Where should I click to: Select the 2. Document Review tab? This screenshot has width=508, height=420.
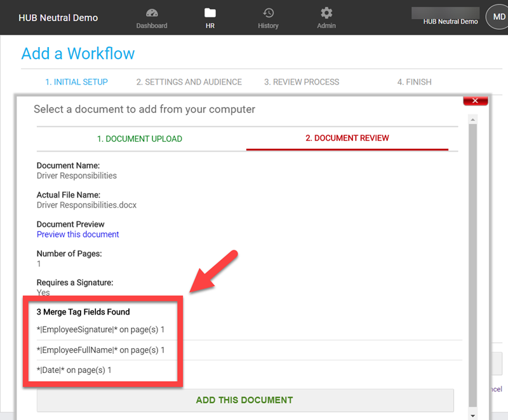347,138
